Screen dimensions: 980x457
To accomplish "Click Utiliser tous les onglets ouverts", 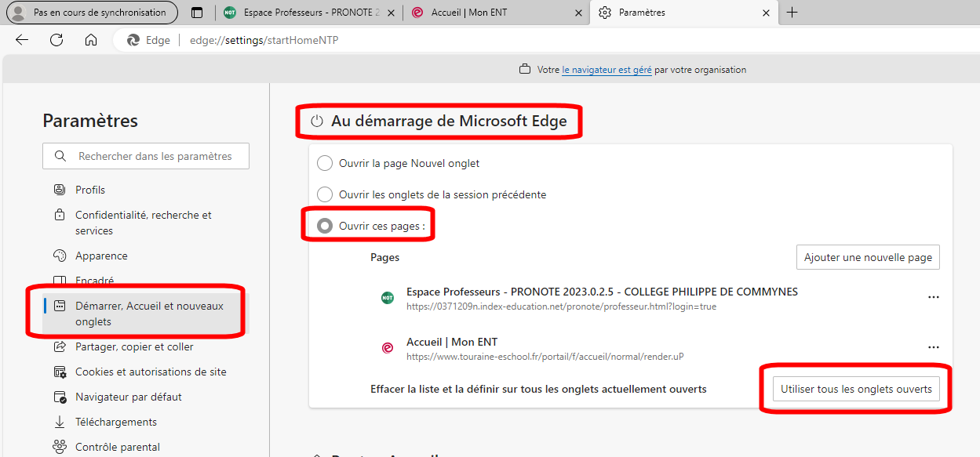I will click(x=856, y=389).
